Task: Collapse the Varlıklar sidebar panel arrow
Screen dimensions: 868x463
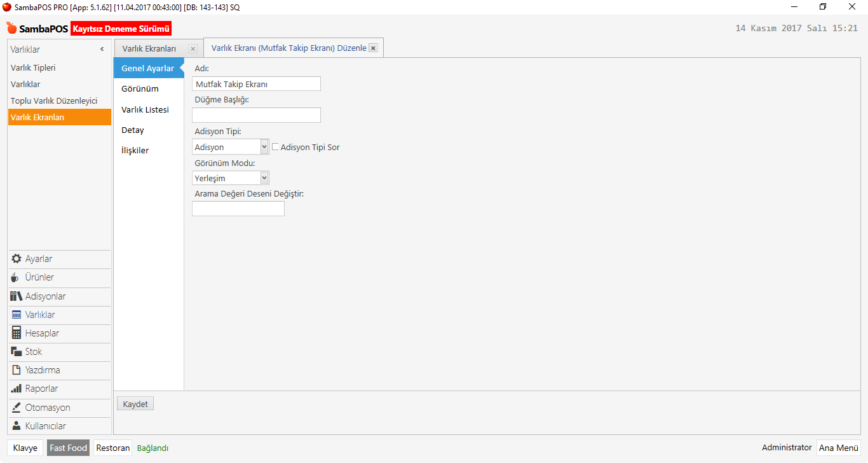Action: (102, 50)
